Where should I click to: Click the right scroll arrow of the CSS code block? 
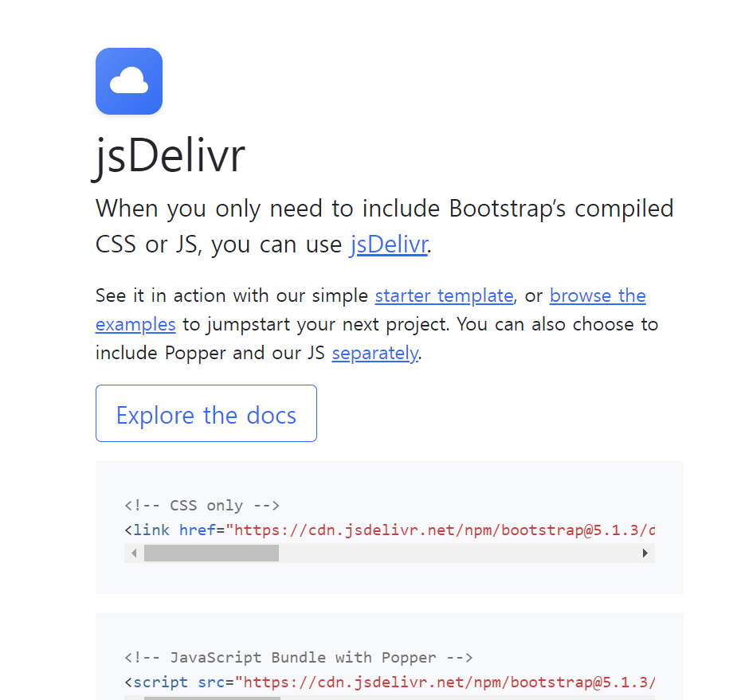tap(645, 553)
